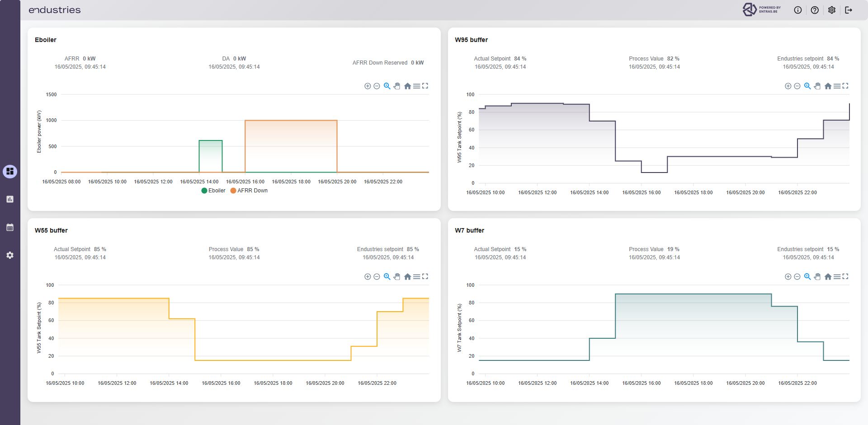This screenshot has width=868, height=425.
Task: Enable panning hand tool on W7 chart
Action: click(x=817, y=276)
